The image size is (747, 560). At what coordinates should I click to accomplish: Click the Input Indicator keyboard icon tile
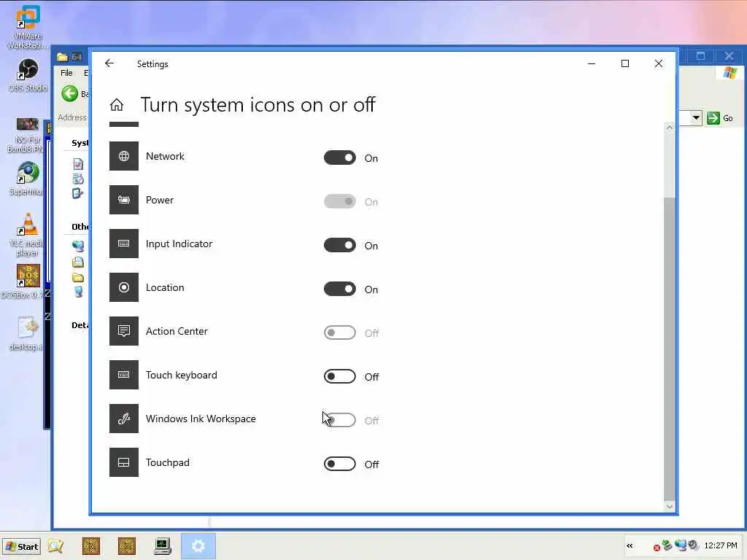tap(124, 244)
